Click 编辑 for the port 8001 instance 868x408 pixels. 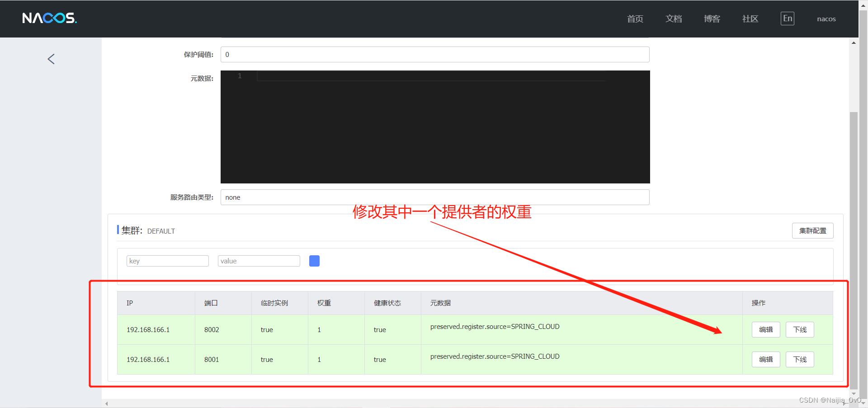click(x=766, y=359)
